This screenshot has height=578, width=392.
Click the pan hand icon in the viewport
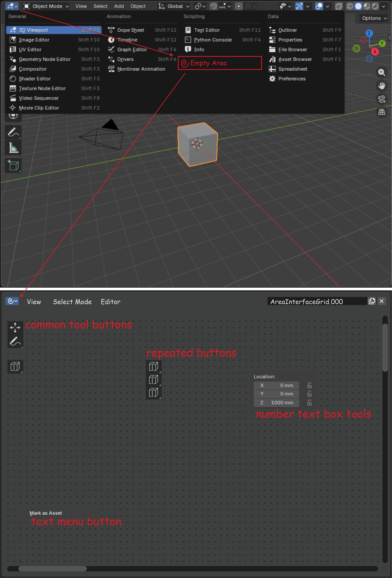tap(382, 86)
